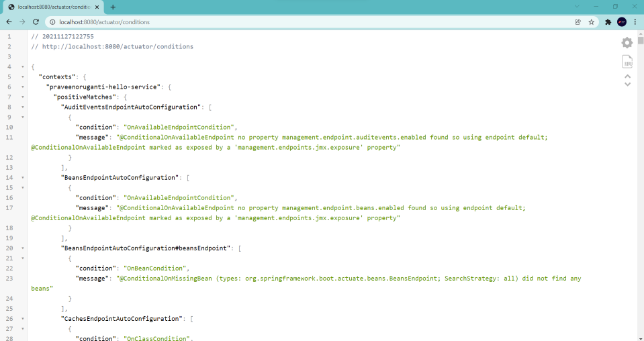Screen dimensions: 644x341
Task: Expand all JSON nodes down arrow
Action: pos(628,85)
